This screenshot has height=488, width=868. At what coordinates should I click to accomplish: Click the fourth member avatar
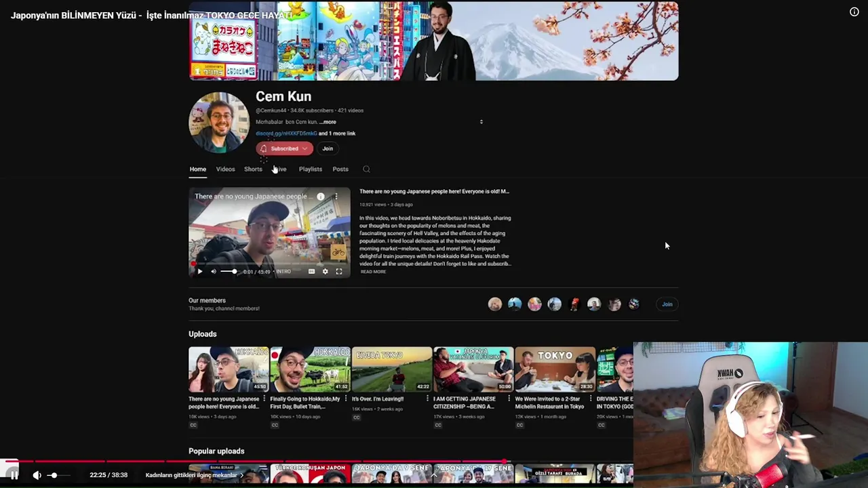555,304
